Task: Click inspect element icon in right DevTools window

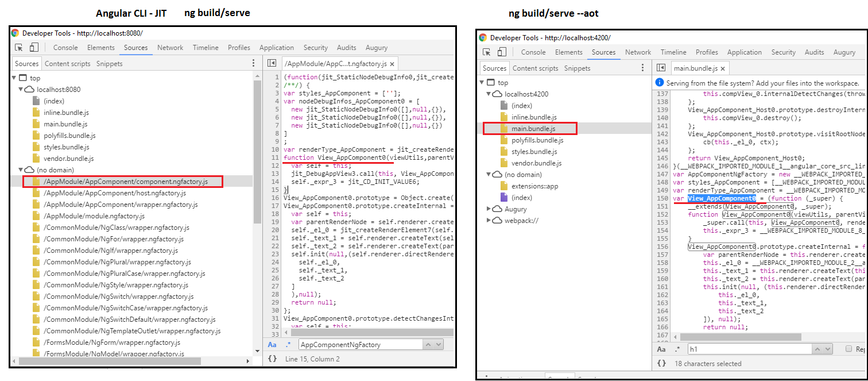Action: 487,52
